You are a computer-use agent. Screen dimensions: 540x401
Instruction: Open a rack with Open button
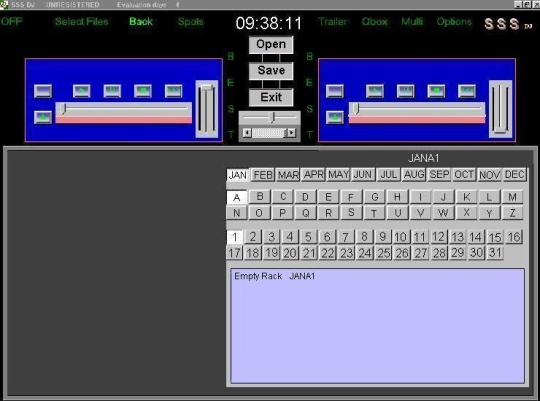tap(271, 44)
